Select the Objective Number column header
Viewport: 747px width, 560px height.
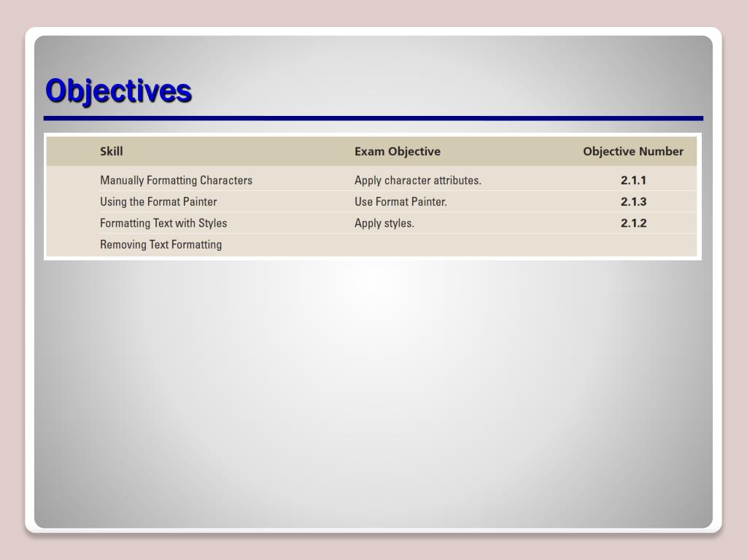point(633,152)
